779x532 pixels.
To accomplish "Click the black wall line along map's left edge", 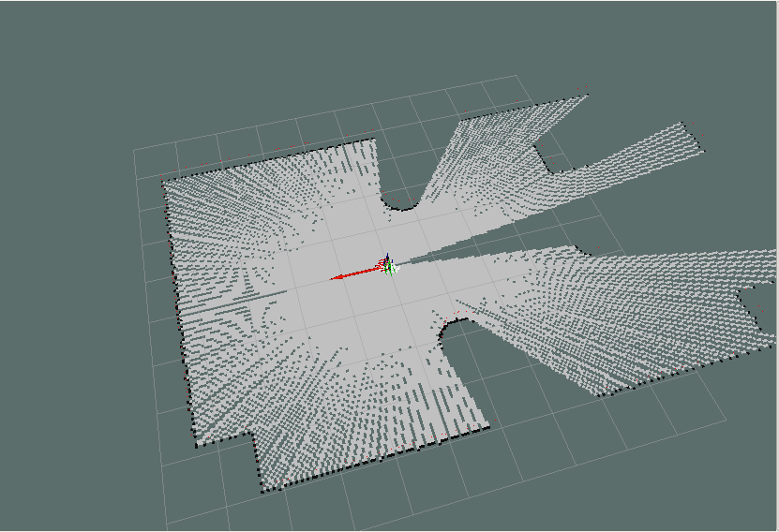I will tap(176, 309).
